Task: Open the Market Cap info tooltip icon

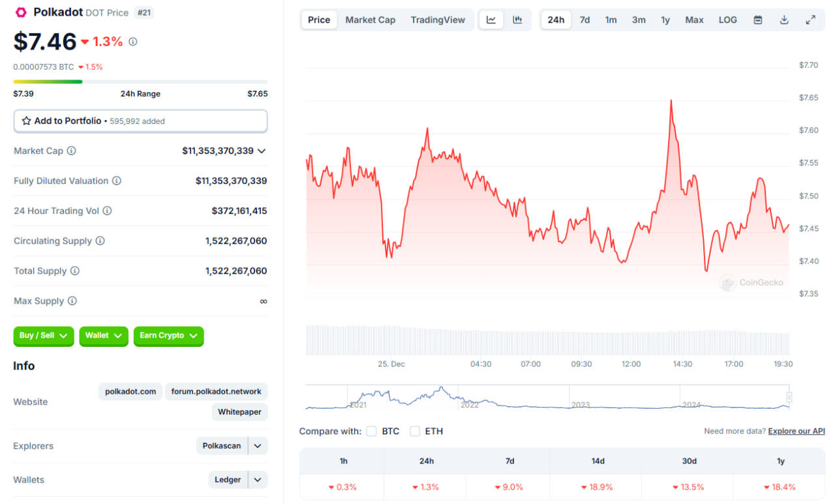Action: click(x=72, y=151)
